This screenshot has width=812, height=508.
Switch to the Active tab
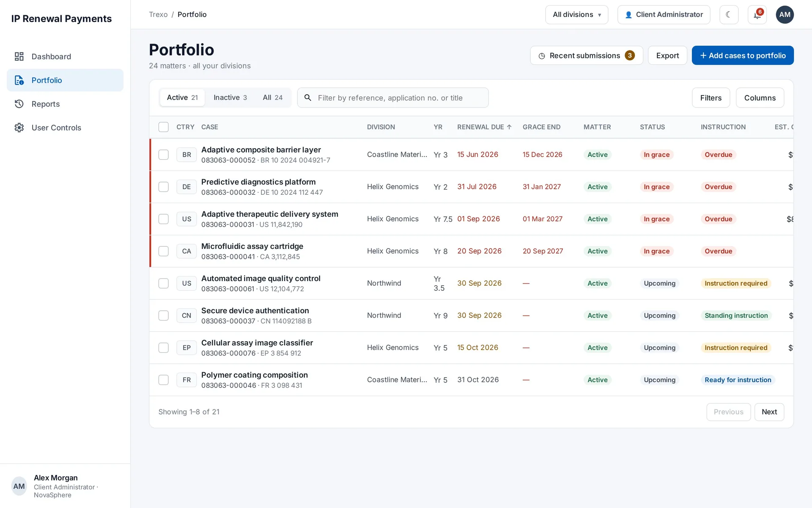pos(182,97)
